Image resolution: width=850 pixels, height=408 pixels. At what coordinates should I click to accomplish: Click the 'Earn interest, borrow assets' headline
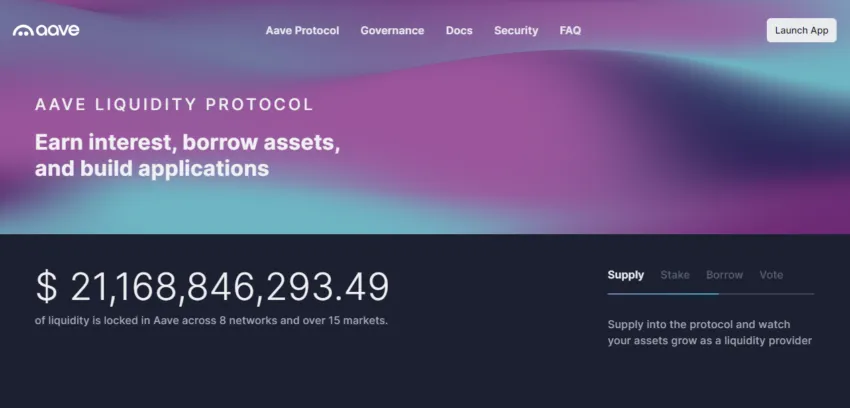click(187, 143)
